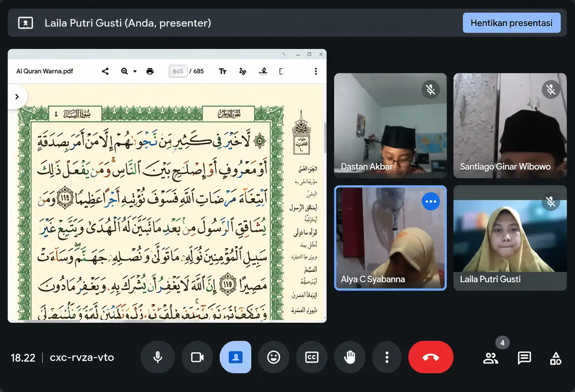Click the eraser tool in PDF toolbar
Viewport: 575px width, 392px height.
[281, 71]
